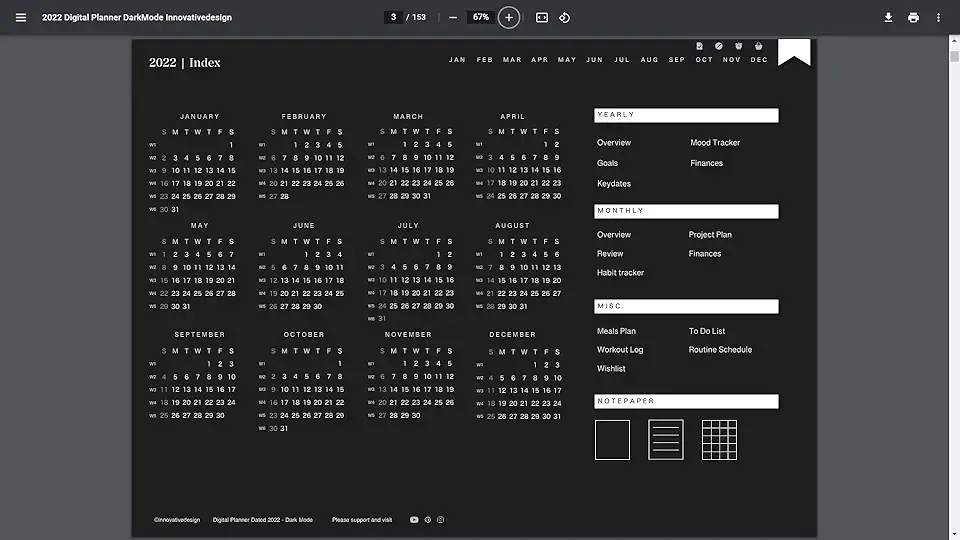This screenshot has height=540, width=960.
Task: Print the planner document
Action: click(913, 17)
